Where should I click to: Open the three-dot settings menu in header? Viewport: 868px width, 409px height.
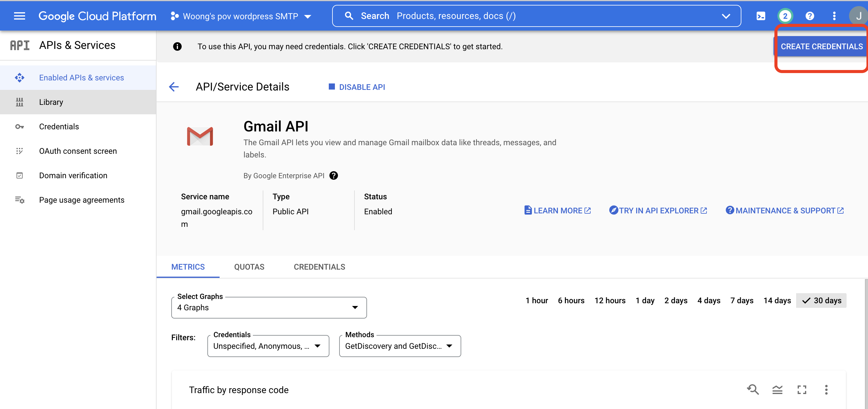click(x=834, y=16)
